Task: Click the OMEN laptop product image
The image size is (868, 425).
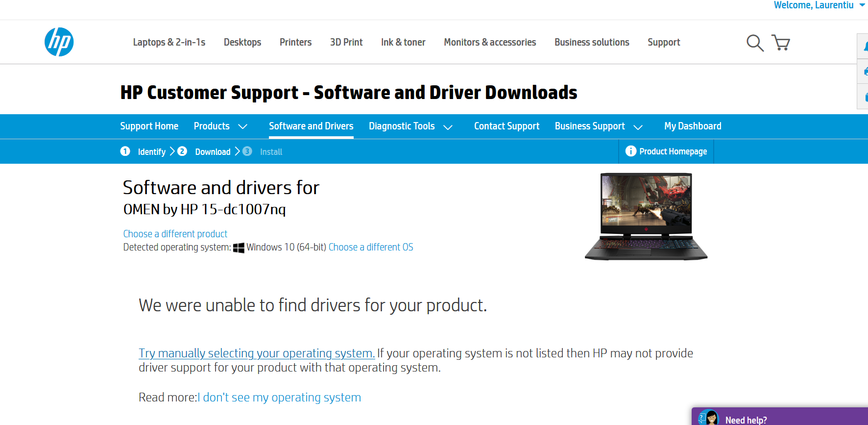Action: click(646, 216)
